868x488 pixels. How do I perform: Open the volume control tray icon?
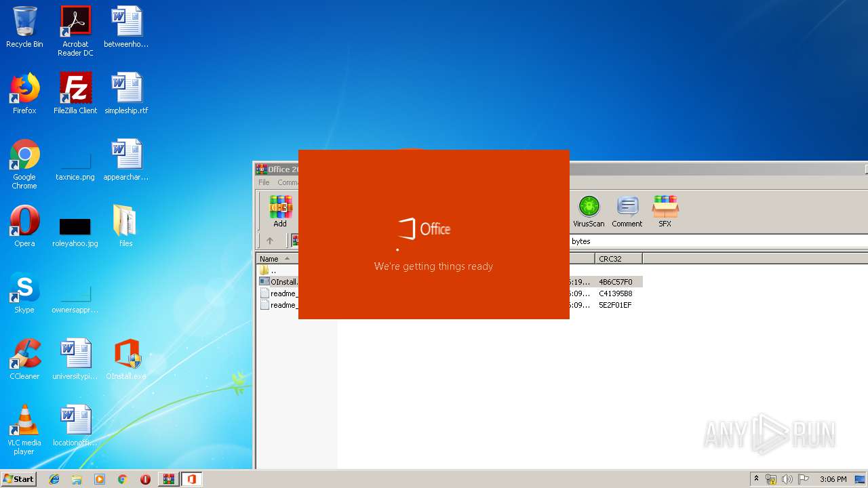click(787, 479)
